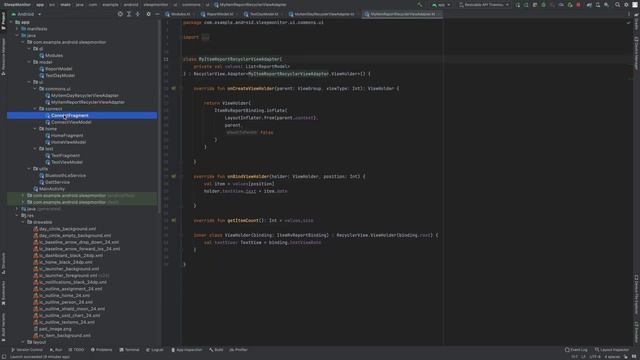Open the Android project view dropdown
Image resolution: width=640 pixels, height=360 pixels.
[26, 14]
